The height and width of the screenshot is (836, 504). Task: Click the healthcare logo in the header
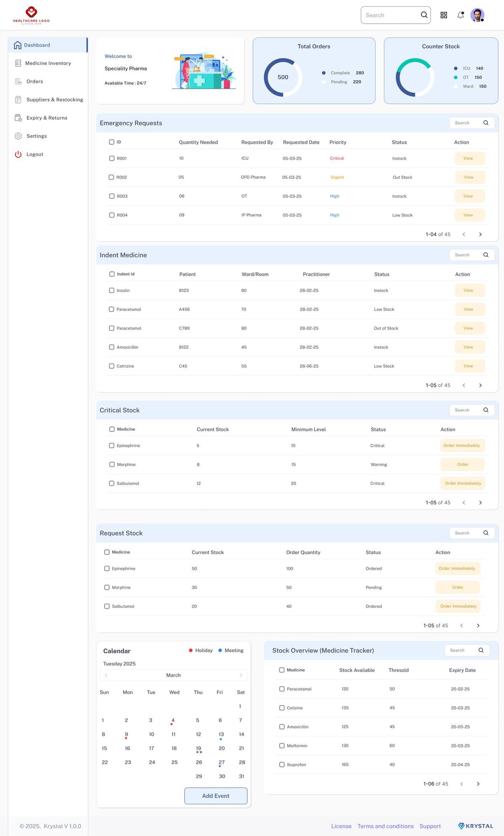31,15
